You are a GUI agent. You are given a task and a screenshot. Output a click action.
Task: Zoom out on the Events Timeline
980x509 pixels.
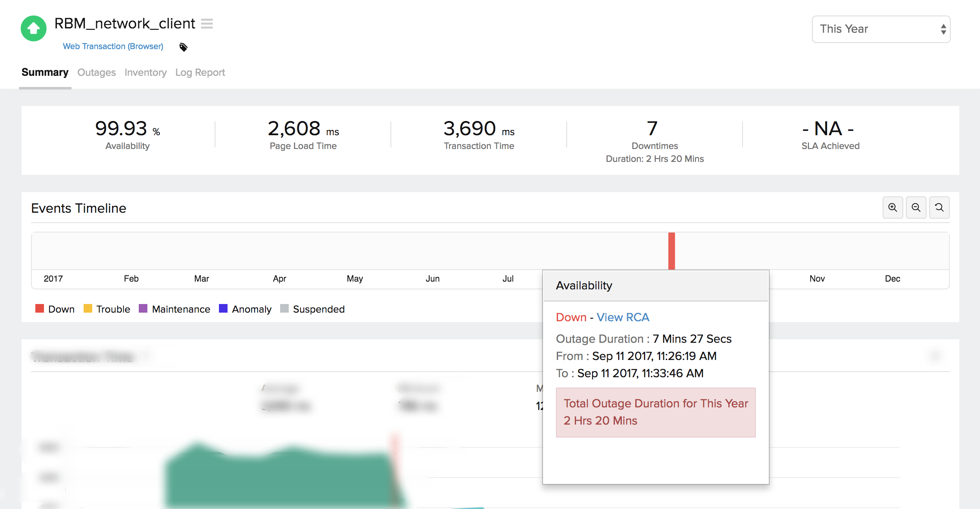click(916, 208)
